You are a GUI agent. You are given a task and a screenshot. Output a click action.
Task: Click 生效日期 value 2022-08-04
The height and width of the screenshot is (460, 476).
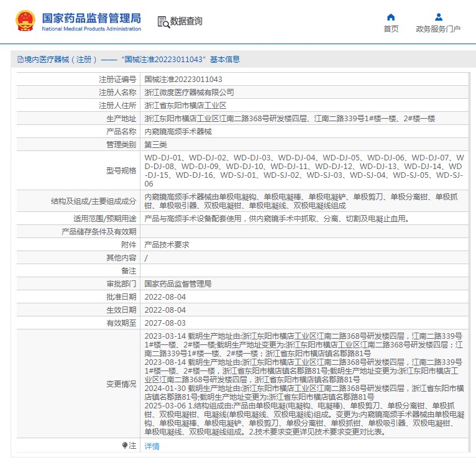(x=165, y=310)
